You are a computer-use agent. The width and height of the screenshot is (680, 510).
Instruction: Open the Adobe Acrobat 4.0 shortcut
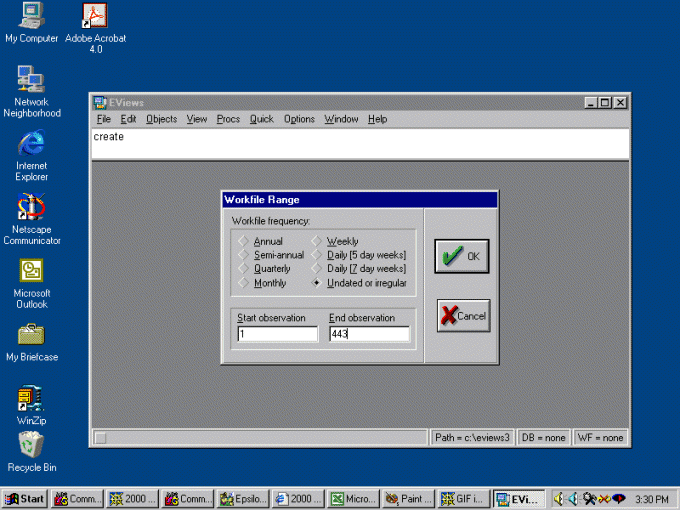click(95, 17)
